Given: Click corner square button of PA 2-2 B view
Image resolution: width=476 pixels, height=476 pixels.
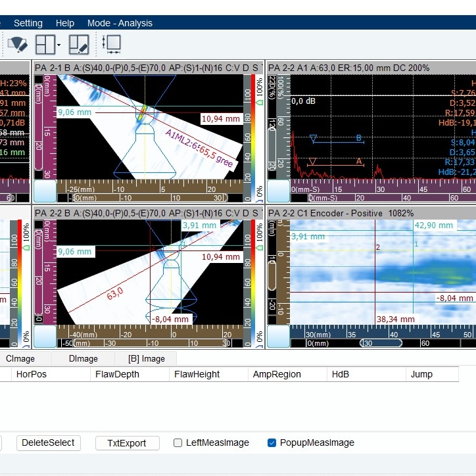Looking at the screenshot, I should point(45,337).
